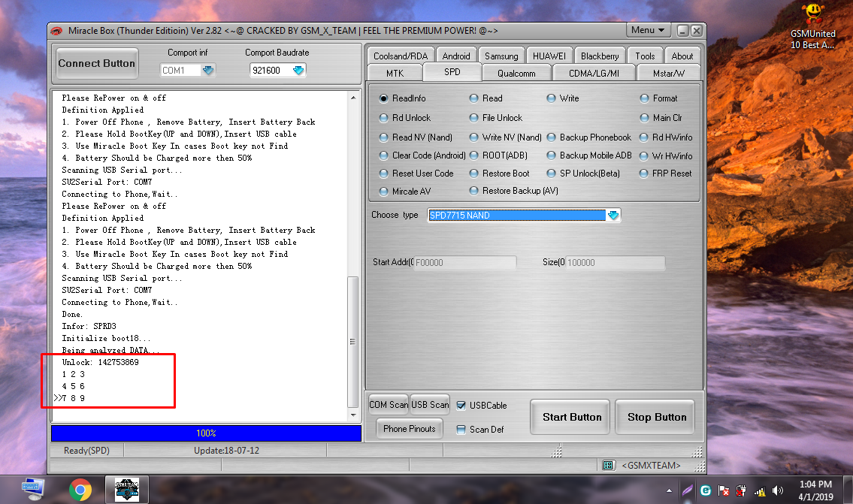Select SP Unlock(Beta) option
Screen dimensions: 853x504
coord(551,174)
